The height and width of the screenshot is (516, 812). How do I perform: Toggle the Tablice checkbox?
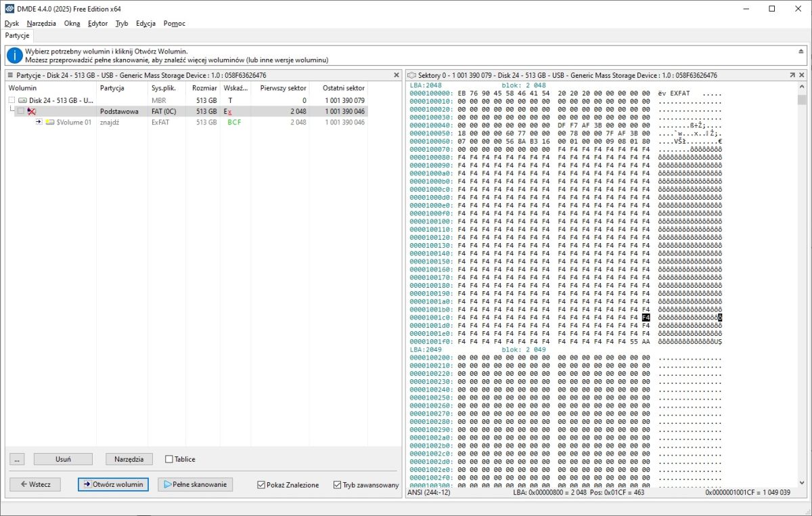tap(169, 459)
